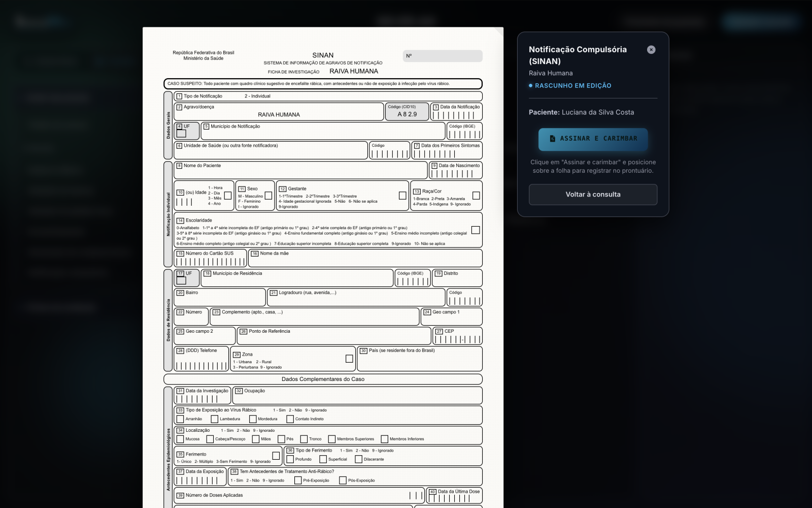Viewport: 812px width, 508px height.
Task: Check the Lambedura exposure box
Action: coord(214,419)
